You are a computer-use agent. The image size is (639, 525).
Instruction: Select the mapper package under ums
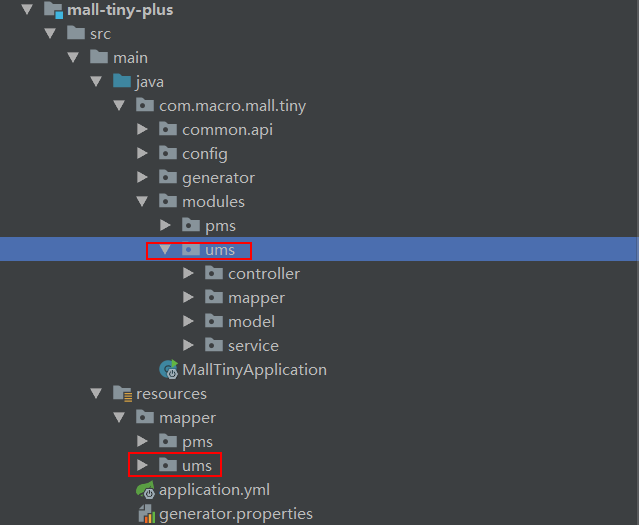point(256,298)
